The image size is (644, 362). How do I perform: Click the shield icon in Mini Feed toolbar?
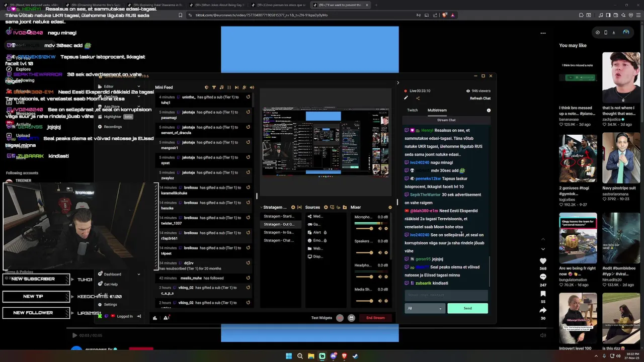[x=206, y=87]
